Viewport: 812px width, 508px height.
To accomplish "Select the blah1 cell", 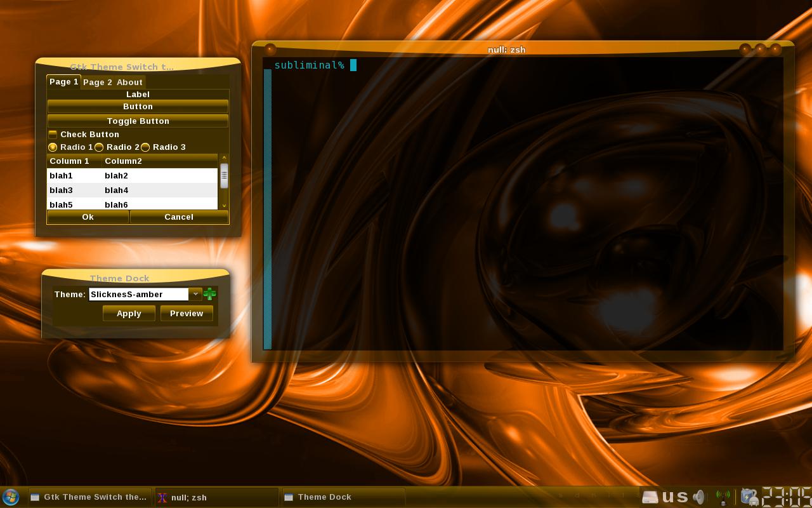I will (x=74, y=176).
